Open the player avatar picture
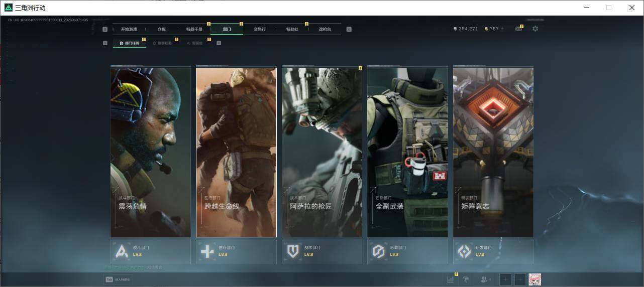Viewport: 644px width, 287px height. [535, 279]
